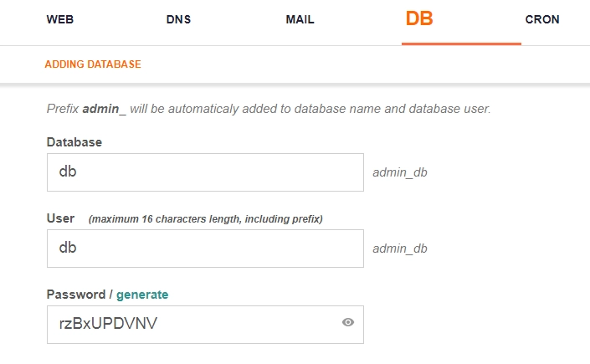Focus the User input field
This screenshot has width=590, height=364.
tap(205, 249)
